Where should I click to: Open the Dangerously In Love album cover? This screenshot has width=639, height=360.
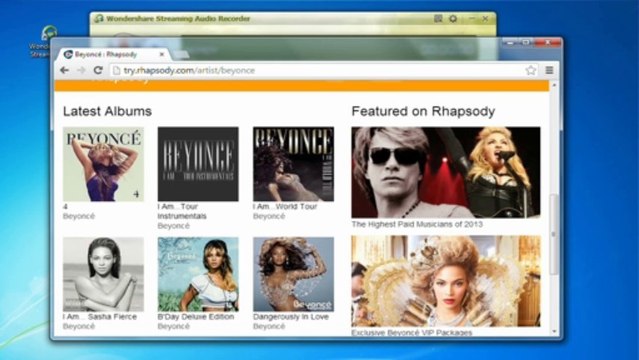pos(293,274)
